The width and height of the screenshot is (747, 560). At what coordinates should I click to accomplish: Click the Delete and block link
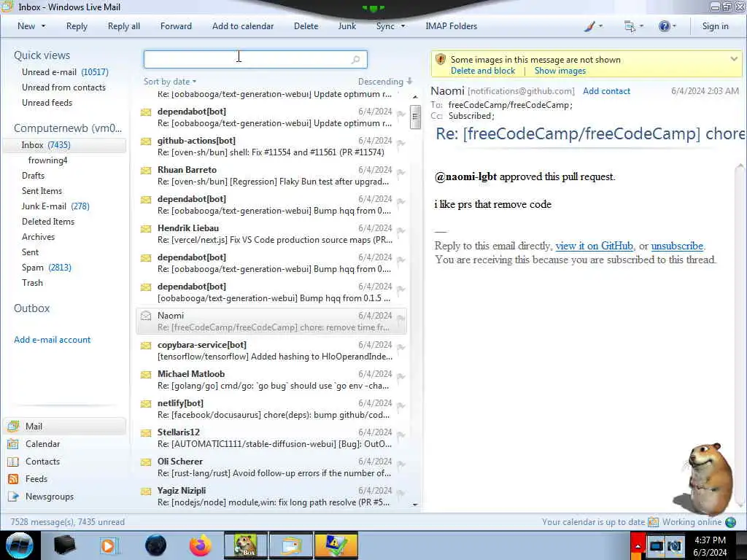pyautogui.click(x=483, y=71)
